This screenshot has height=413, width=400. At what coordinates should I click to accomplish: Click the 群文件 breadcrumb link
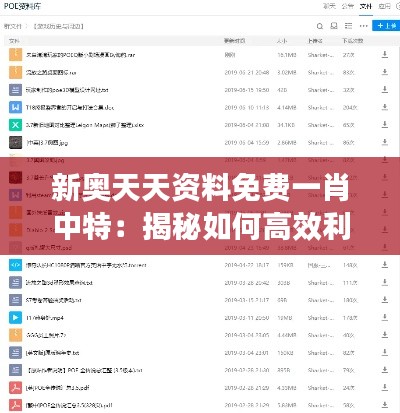(12, 26)
